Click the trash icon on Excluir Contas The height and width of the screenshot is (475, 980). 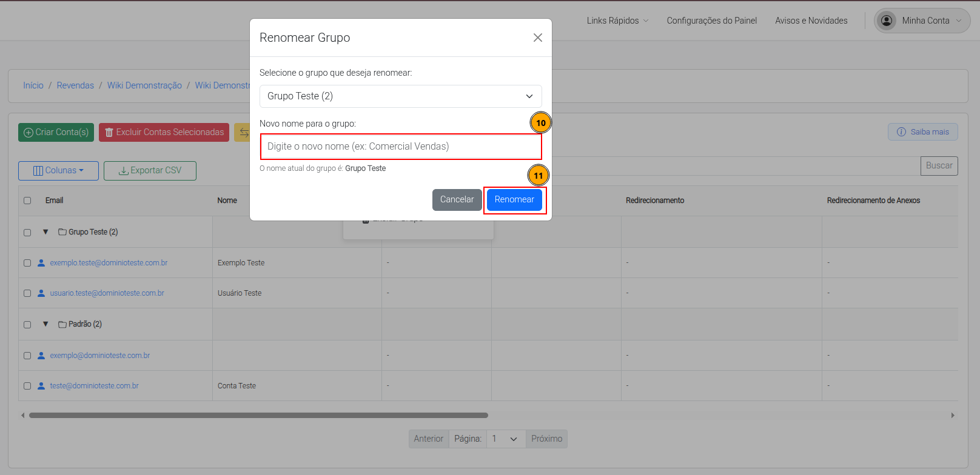(109, 133)
